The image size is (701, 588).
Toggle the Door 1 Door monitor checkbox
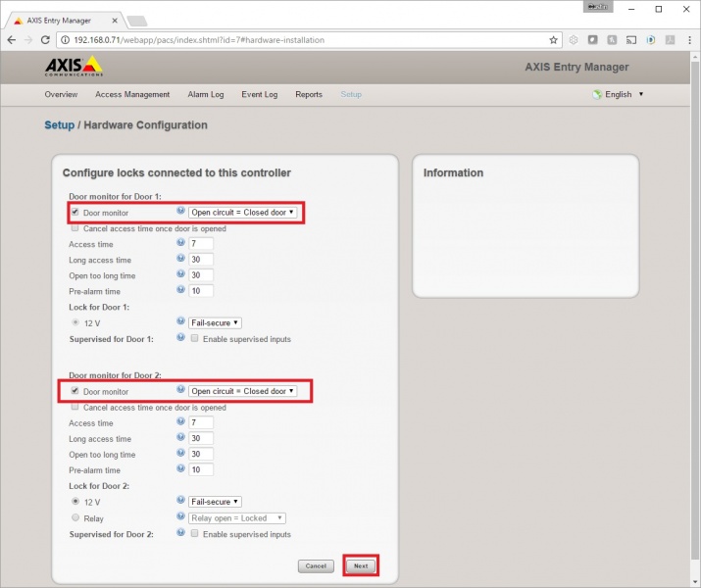(x=75, y=213)
